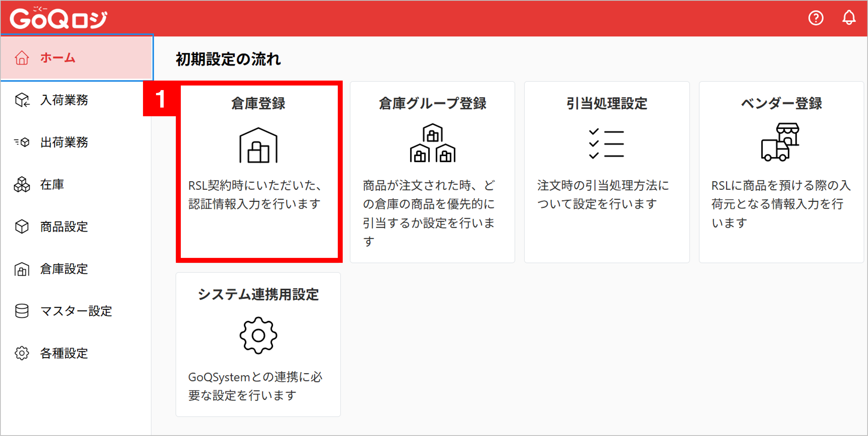
Task: Click the truck and shop icon in ベンダー登録
Action: pyautogui.click(x=780, y=142)
